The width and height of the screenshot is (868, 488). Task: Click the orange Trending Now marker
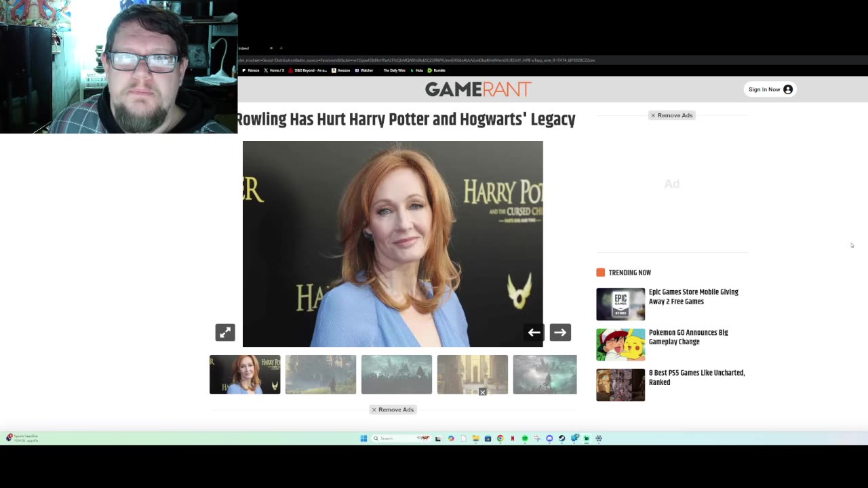tap(600, 272)
